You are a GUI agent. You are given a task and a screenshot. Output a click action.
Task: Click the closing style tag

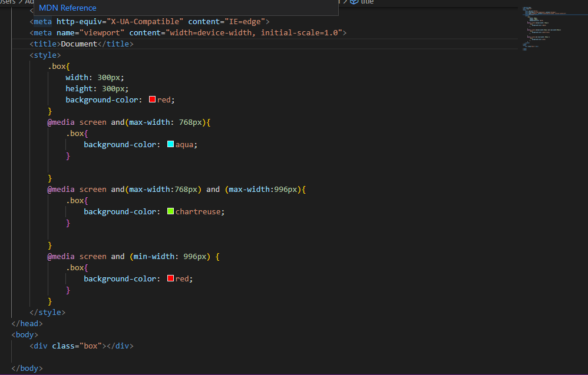47,313
